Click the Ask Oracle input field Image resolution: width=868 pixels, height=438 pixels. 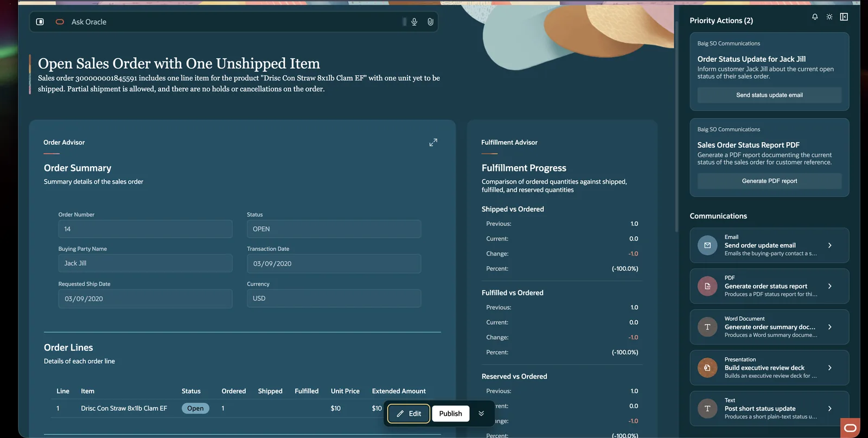point(233,22)
